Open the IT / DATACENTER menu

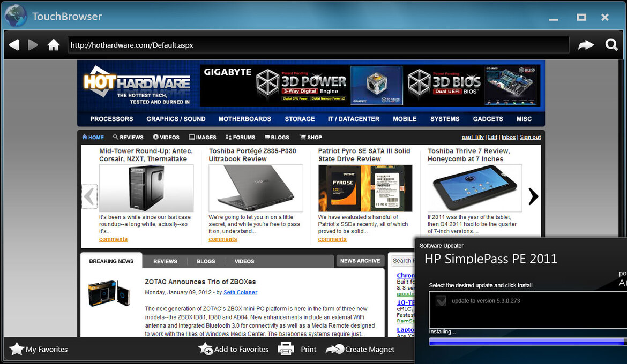(x=354, y=119)
